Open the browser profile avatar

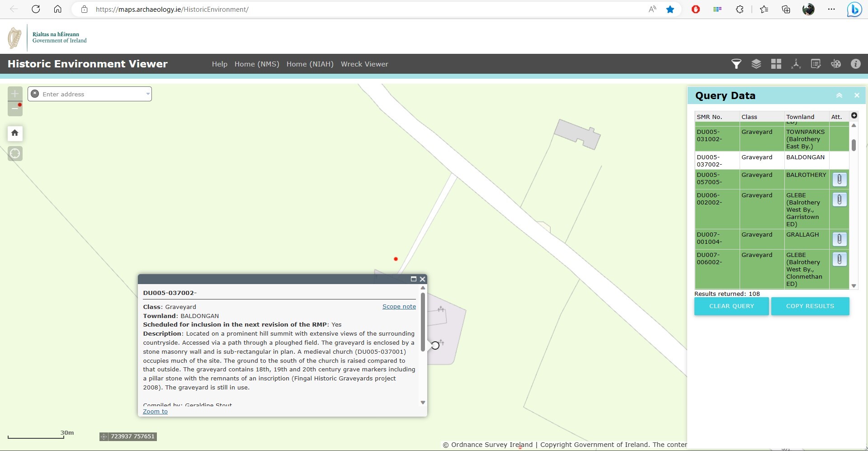pyautogui.click(x=808, y=9)
